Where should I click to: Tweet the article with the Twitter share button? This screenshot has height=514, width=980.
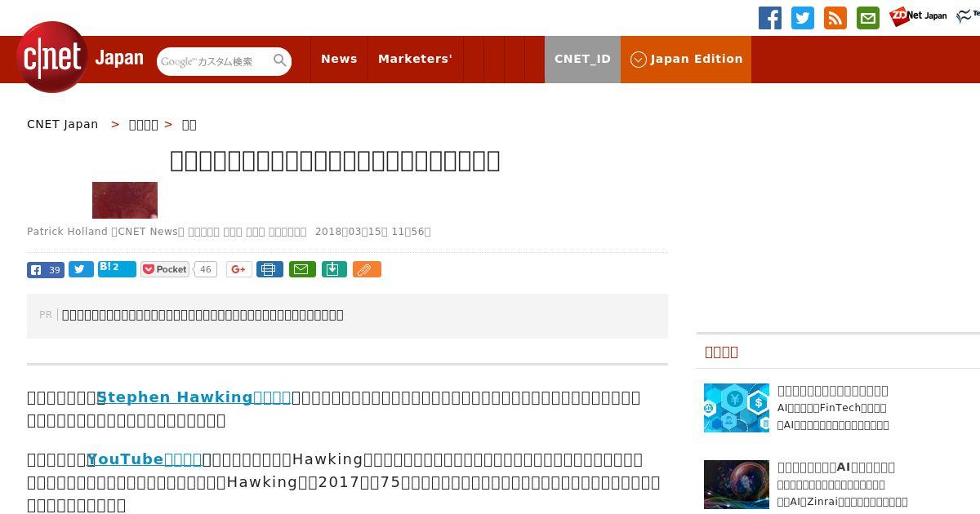click(x=81, y=270)
